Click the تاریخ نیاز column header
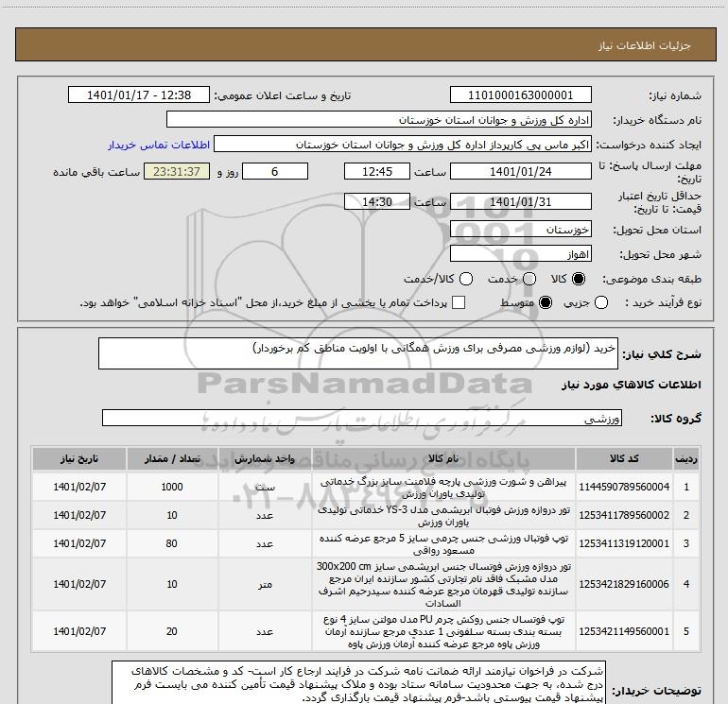Screen dimensions: 728x704 point(79,459)
